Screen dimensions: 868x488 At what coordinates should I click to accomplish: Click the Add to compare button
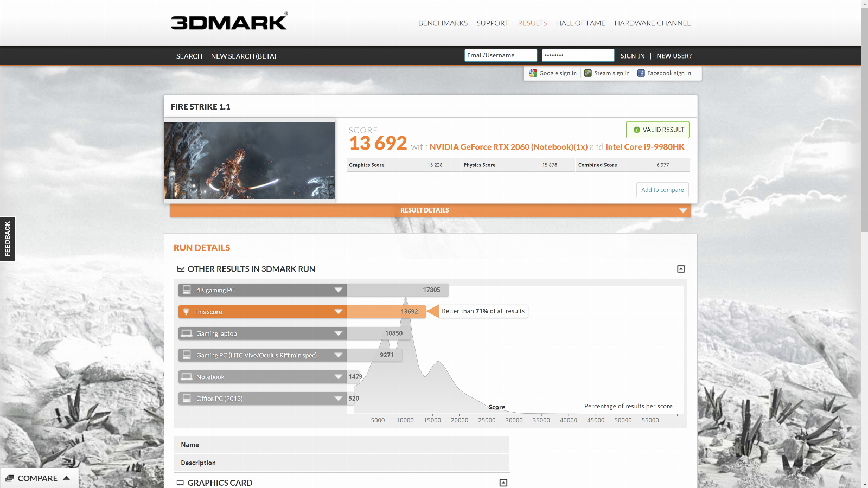[x=662, y=190]
